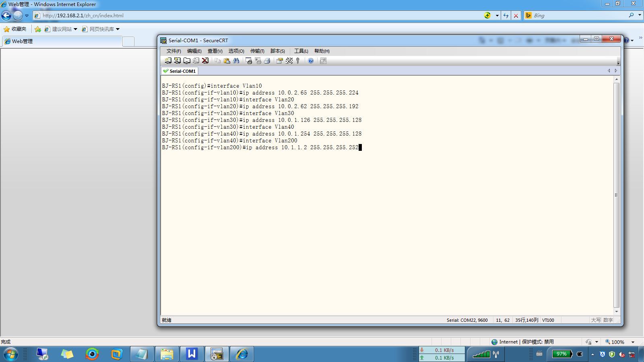Image resolution: width=644 pixels, height=362 pixels.
Task: Click the right tab scroll arrow in SecureCRT
Action: 615,71
